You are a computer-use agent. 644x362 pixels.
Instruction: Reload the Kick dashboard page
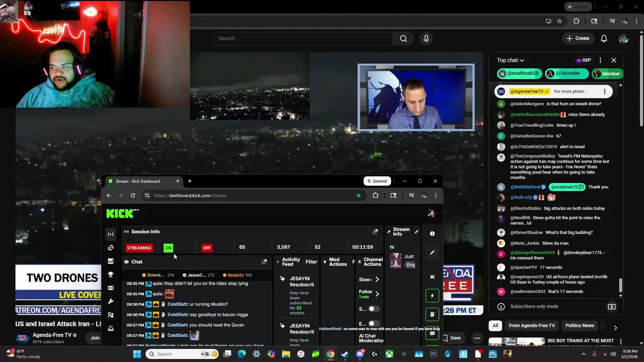pyautogui.click(x=133, y=196)
